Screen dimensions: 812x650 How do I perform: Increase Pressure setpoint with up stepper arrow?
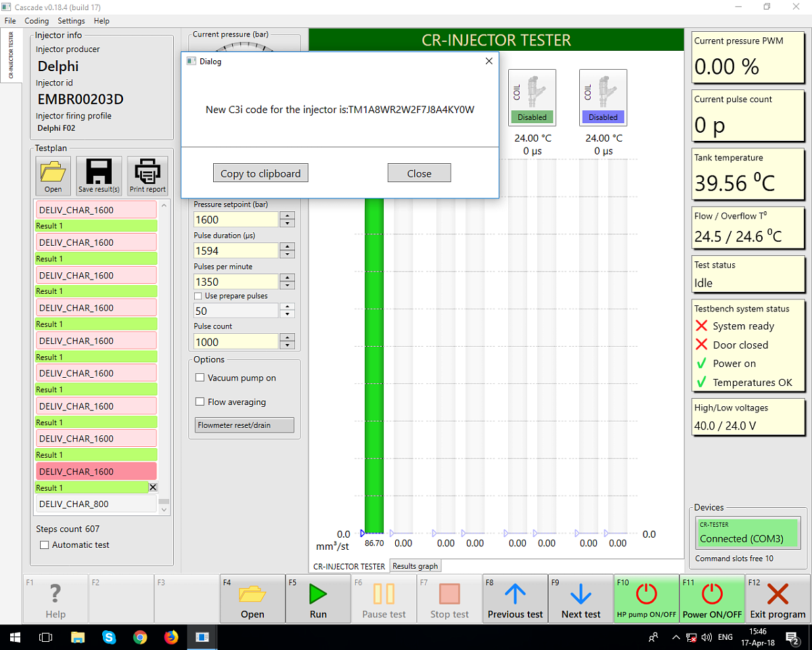[288, 215]
